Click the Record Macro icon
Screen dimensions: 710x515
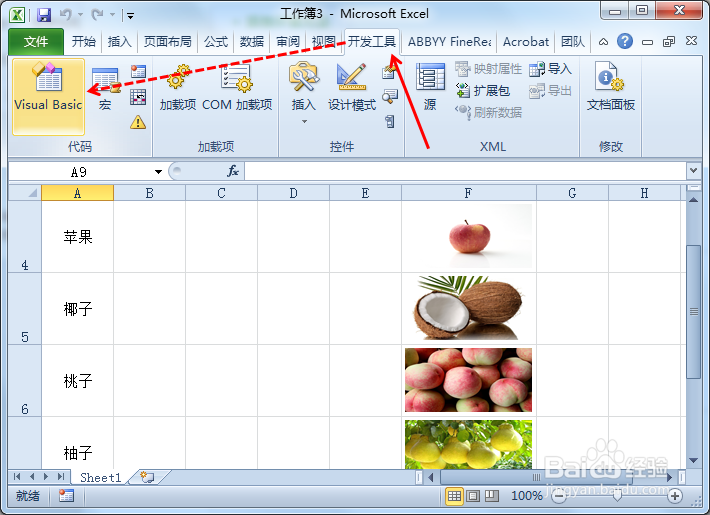(138, 72)
